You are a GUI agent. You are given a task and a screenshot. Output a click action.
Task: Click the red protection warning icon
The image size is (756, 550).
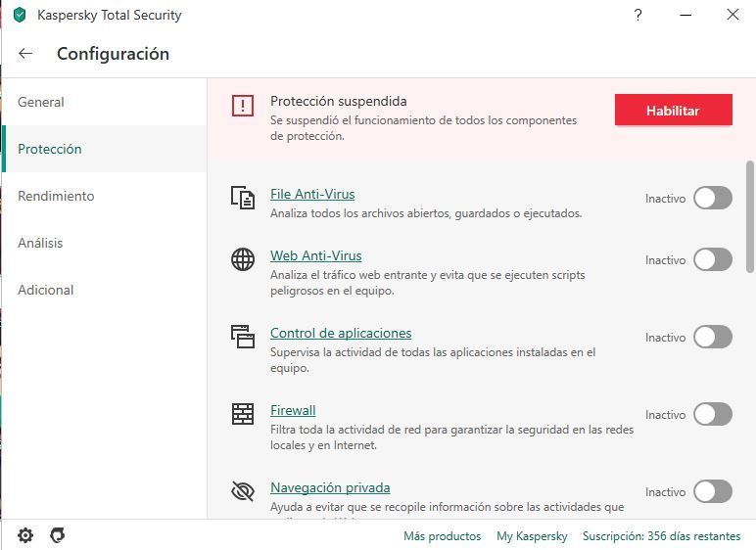tap(242, 106)
